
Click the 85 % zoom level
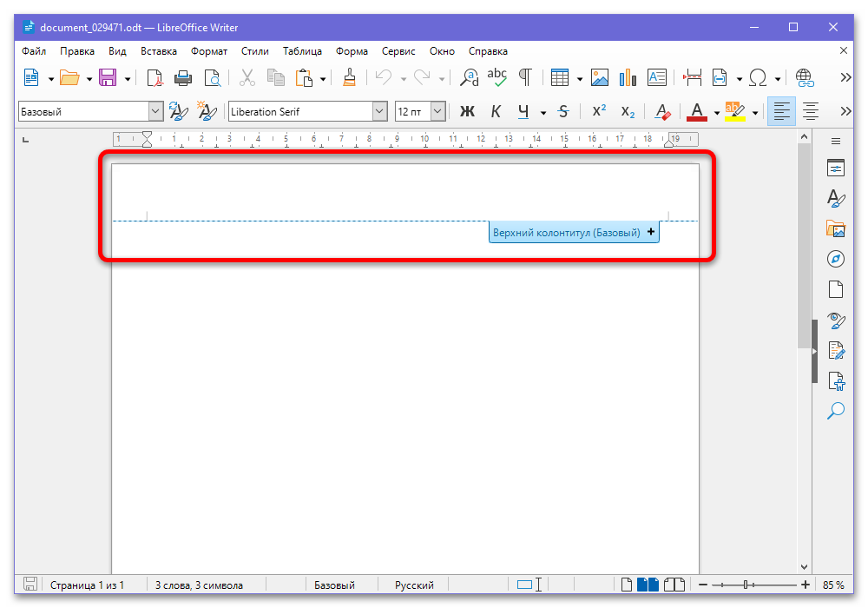click(833, 585)
